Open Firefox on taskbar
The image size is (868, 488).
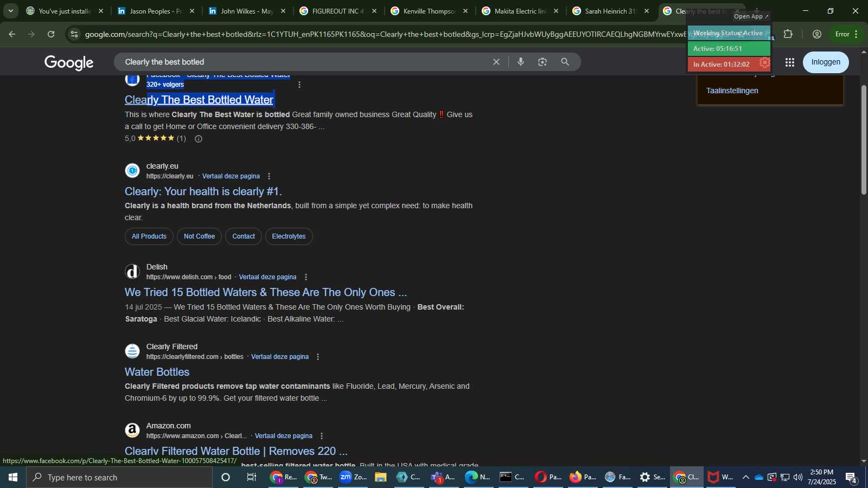point(583,477)
